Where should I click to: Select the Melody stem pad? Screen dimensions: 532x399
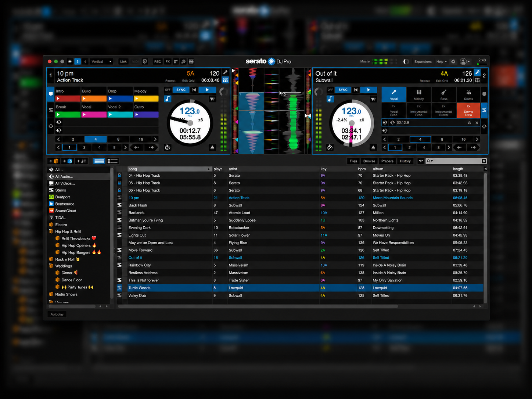pos(419,94)
